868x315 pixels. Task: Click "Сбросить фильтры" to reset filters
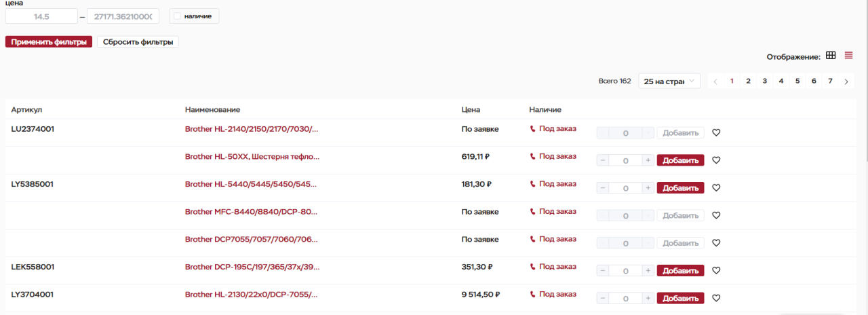click(138, 42)
